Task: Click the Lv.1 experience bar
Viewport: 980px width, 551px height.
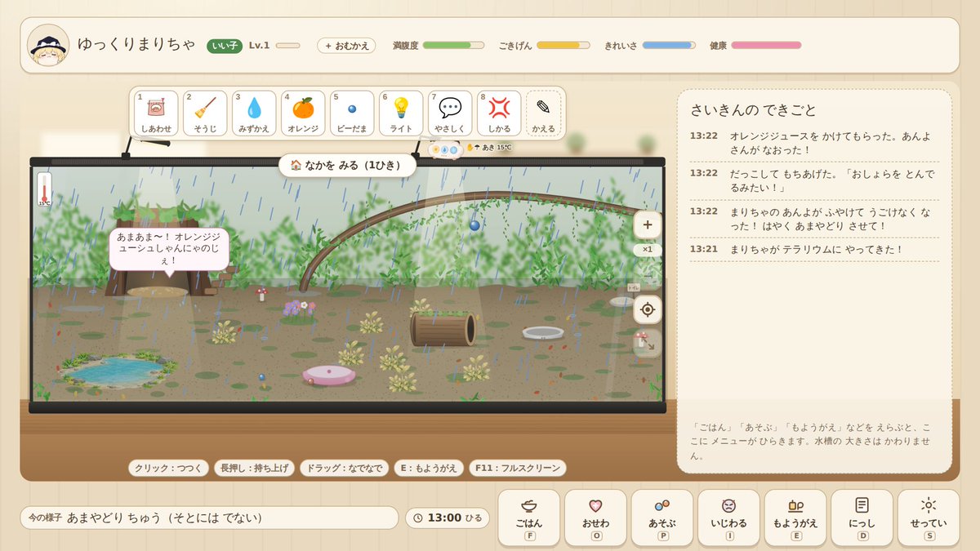Action: coord(287,46)
